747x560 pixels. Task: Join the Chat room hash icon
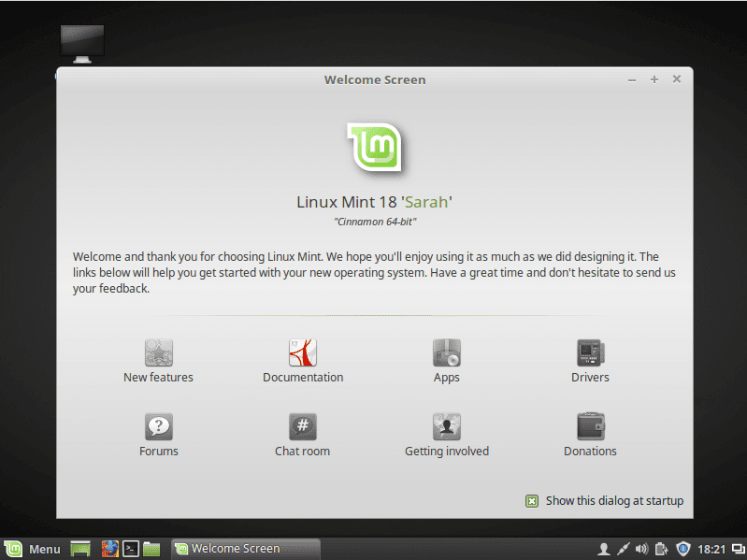click(x=303, y=426)
